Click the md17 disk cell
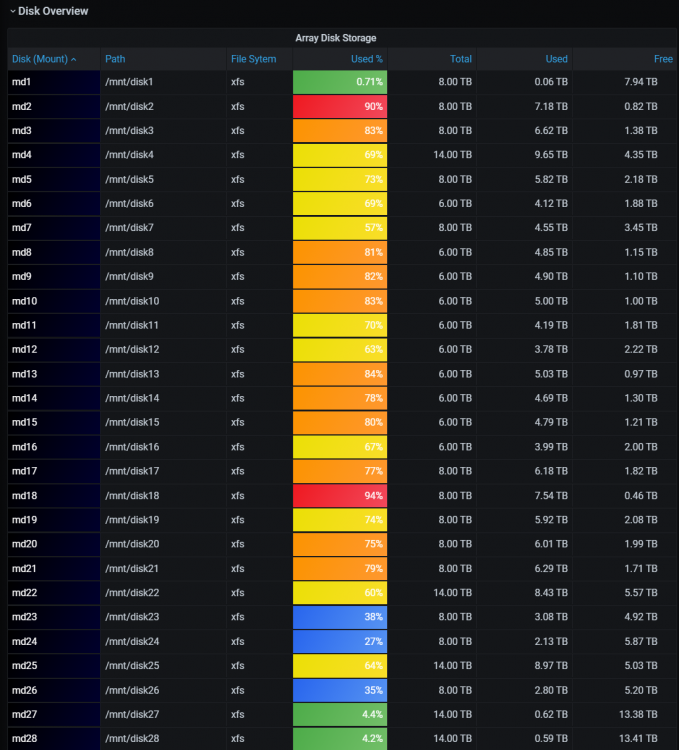 click(x=54, y=471)
